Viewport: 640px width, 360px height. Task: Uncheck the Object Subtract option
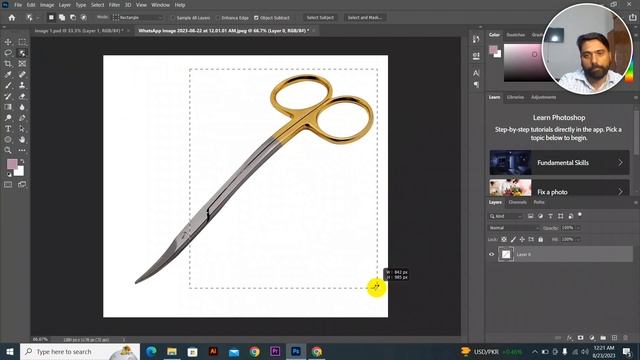(x=256, y=18)
